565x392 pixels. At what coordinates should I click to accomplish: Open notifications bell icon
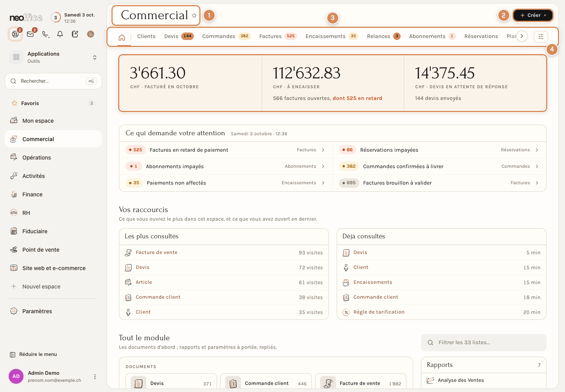(60, 34)
